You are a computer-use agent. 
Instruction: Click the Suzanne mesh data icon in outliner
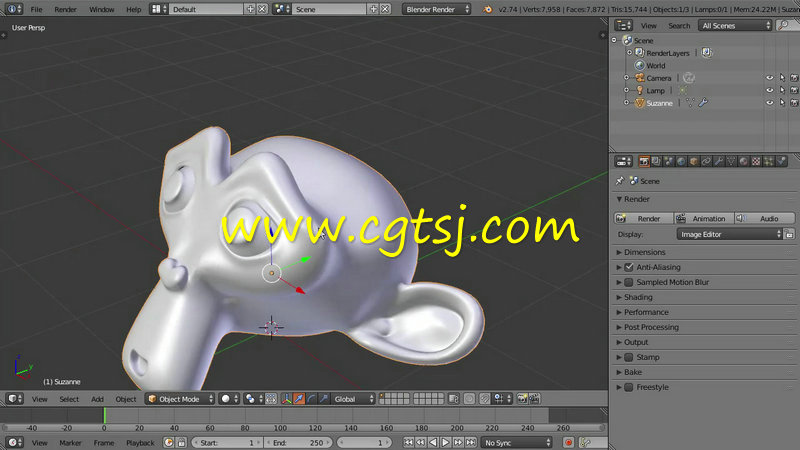690,103
